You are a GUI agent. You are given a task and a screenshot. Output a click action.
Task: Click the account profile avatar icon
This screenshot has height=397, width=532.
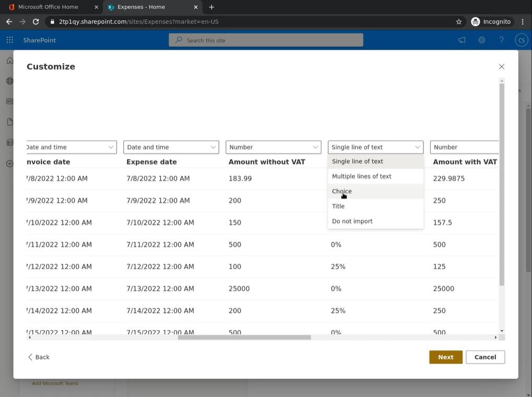[521, 40]
